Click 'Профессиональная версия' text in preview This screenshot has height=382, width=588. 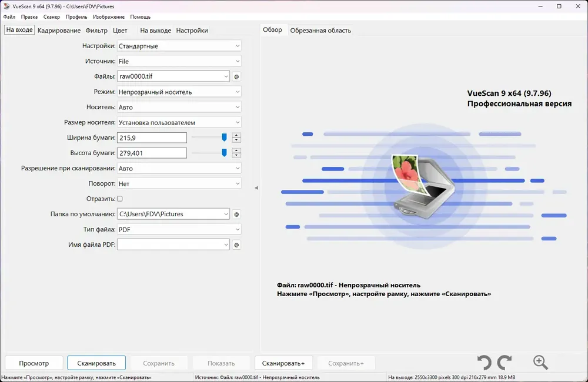(x=519, y=104)
